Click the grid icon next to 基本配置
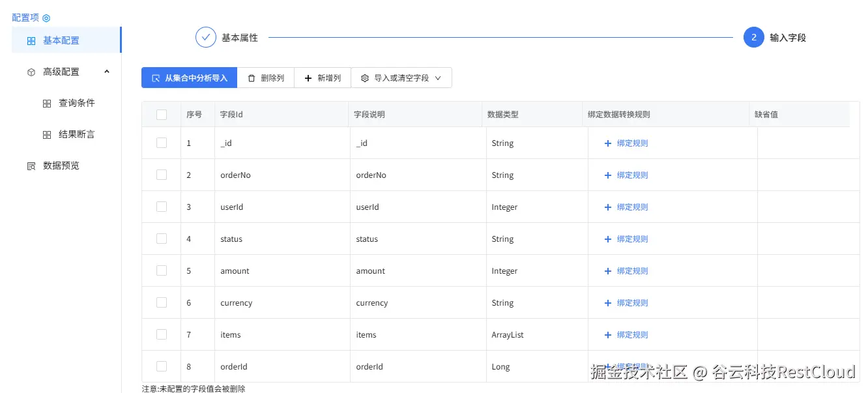 point(31,41)
